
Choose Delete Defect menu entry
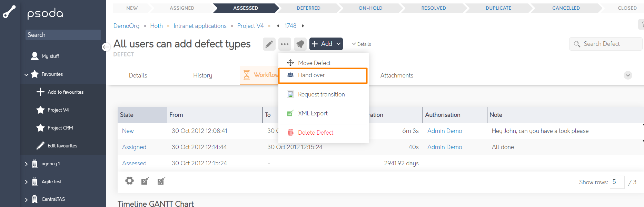click(315, 133)
